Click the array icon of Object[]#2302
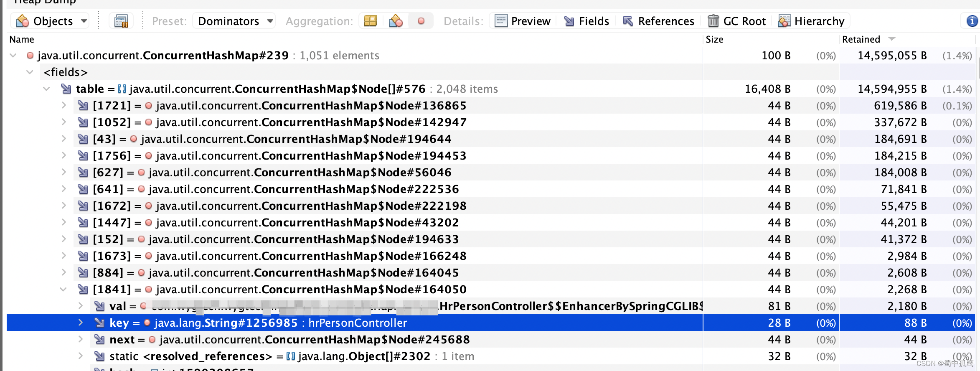The width and height of the screenshot is (980, 371). (x=291, y=356)
